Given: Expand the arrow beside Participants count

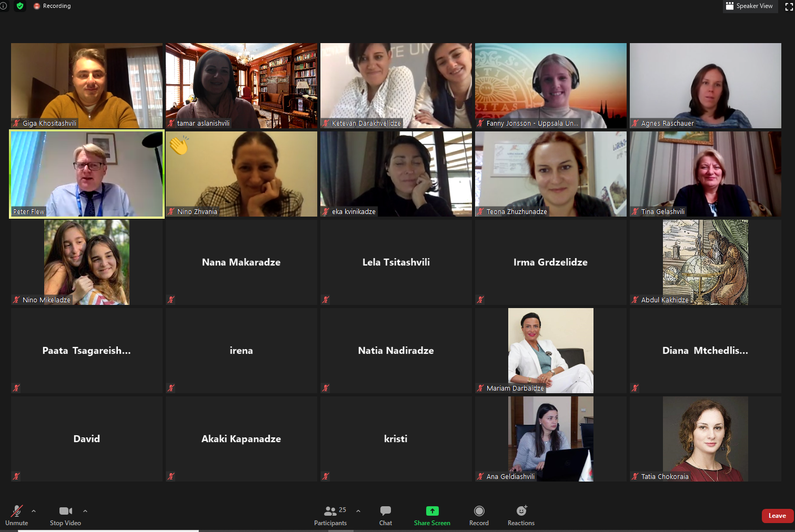Looking at the screenshot, I should [x=358, y=511].
